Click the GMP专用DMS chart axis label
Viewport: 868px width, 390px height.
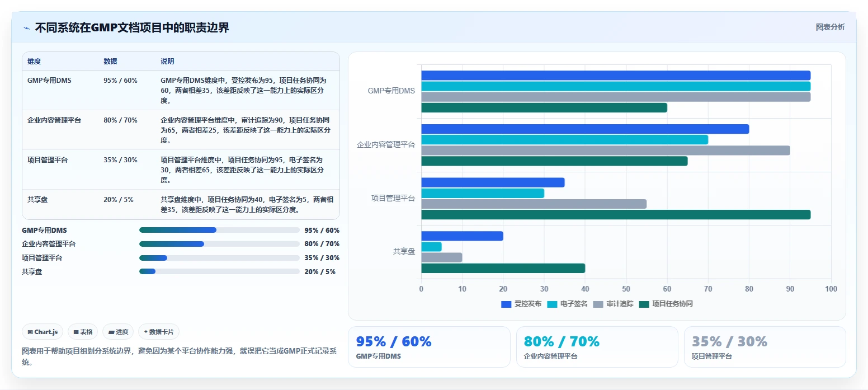[x=391, y=91]
